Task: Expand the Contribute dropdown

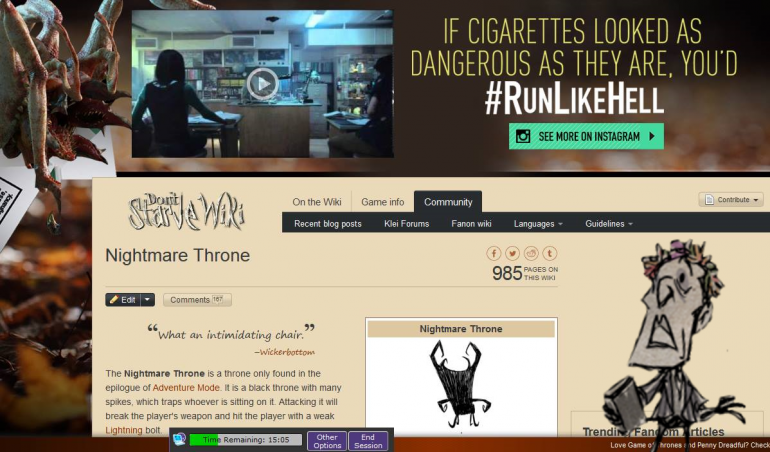Action: tap(731, 199)
